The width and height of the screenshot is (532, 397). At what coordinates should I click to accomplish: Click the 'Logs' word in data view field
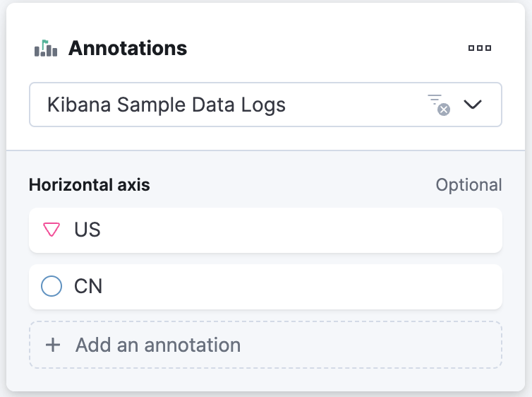[x=263, y=105]
